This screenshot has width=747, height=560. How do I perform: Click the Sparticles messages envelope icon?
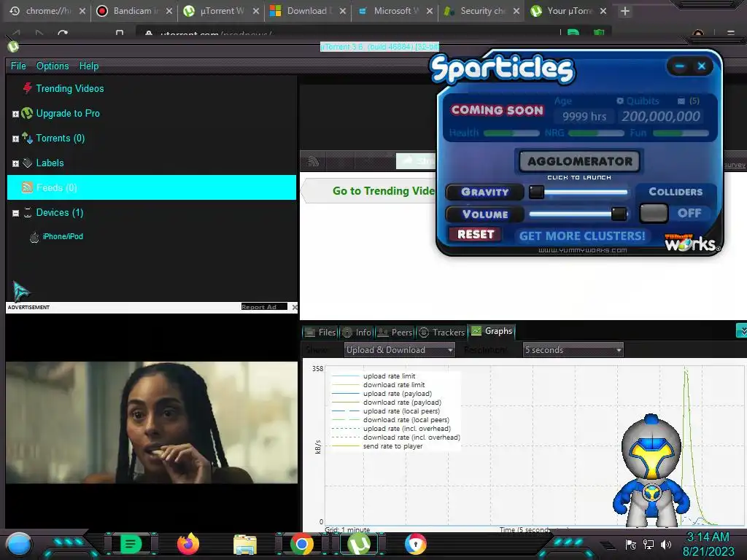[681, 101]
